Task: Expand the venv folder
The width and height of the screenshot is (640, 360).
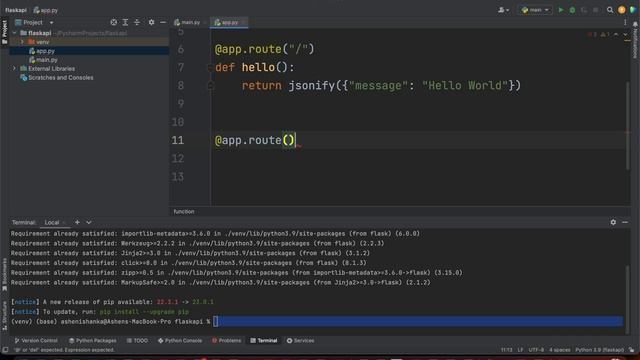Action: tap(22, 42)
